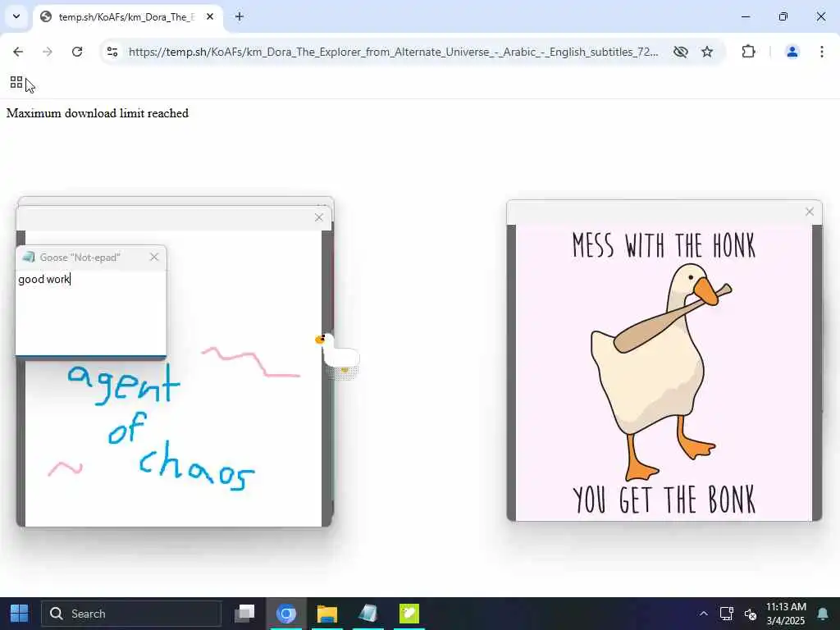Open Chrome from the taskbar
840x630 pixels.
(x=286, y=614)
